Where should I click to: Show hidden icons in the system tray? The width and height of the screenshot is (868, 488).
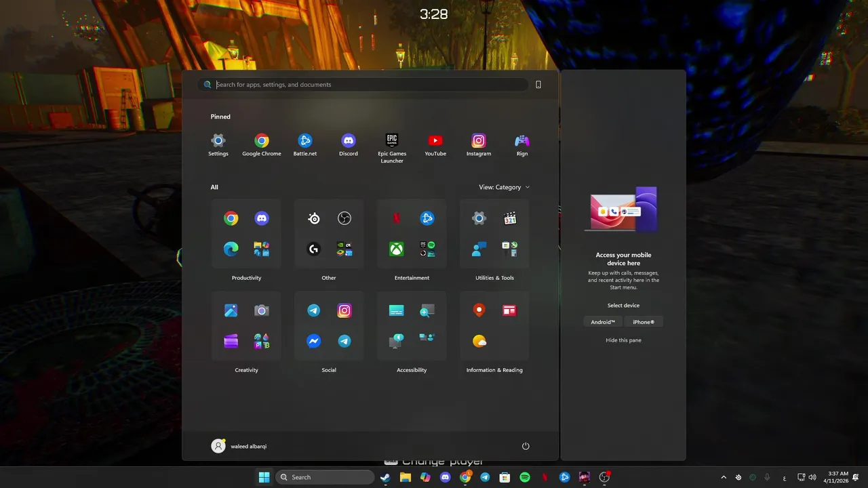pos(724,477)
